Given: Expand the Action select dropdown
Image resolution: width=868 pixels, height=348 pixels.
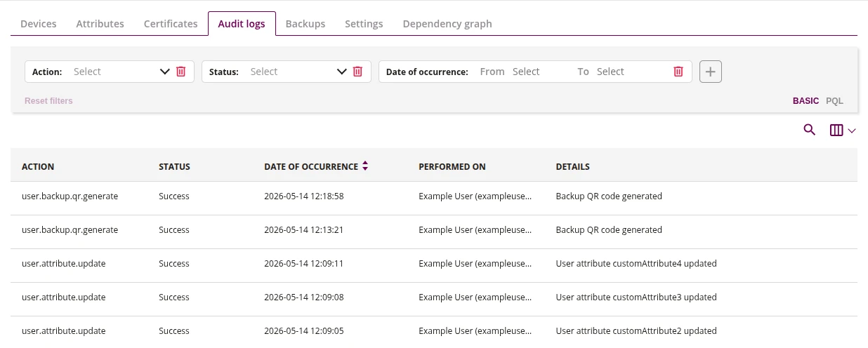Looking at the screenshot, I should 165,72.
